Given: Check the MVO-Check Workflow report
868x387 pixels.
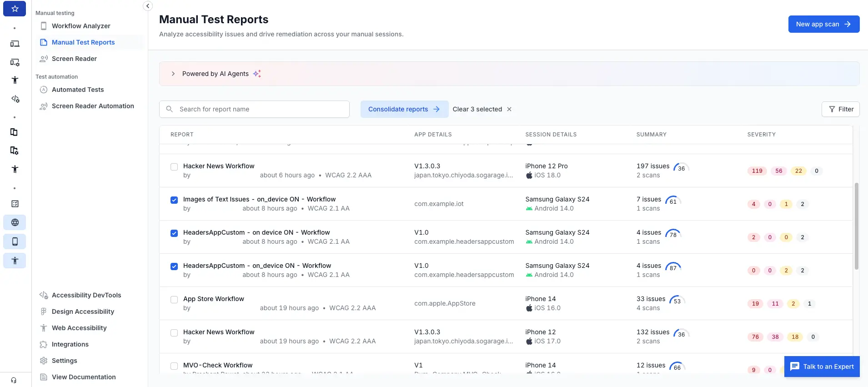Looking at the screenshot, I should point(174,366).
